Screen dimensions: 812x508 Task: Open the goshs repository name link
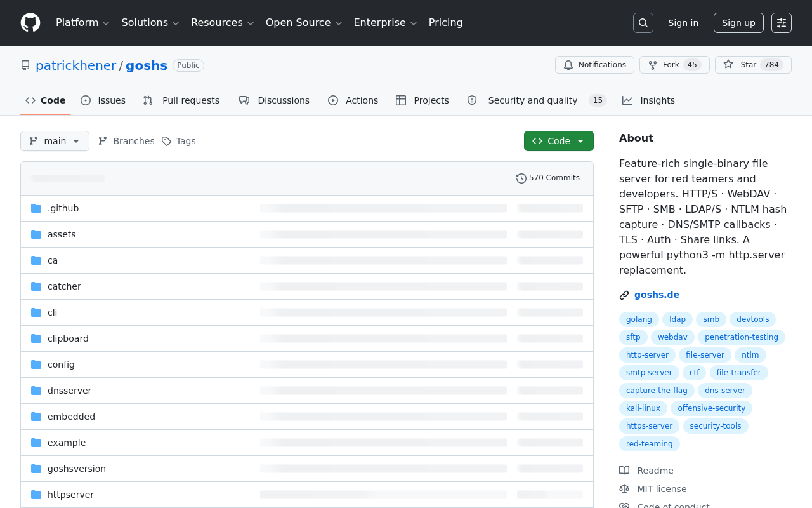[147, 65]
